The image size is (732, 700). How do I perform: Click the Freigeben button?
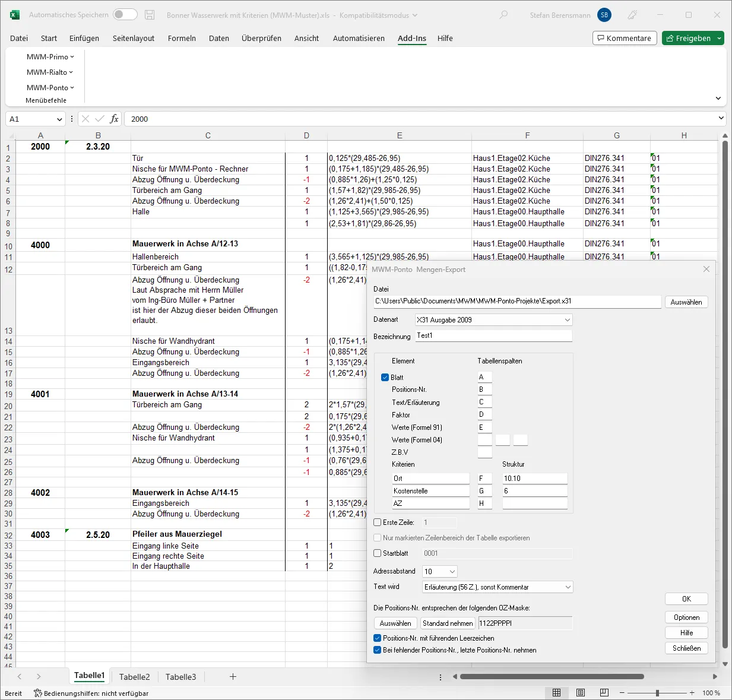[688, 38]
